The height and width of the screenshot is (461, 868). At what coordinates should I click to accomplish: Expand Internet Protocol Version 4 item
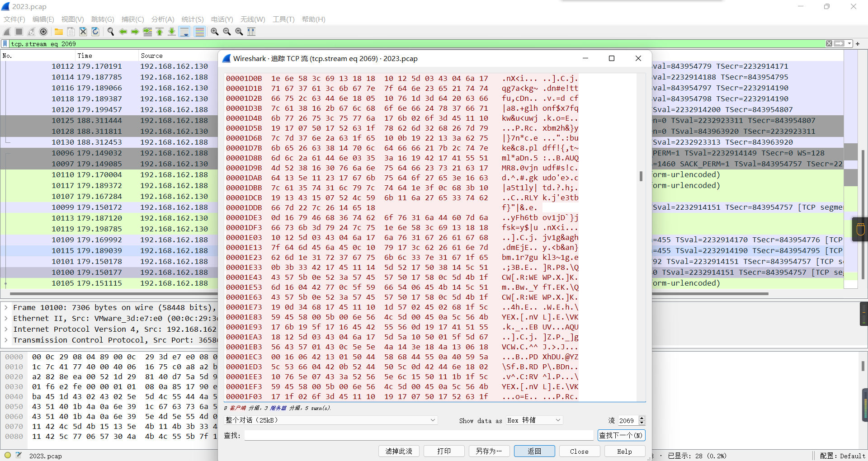6,329
